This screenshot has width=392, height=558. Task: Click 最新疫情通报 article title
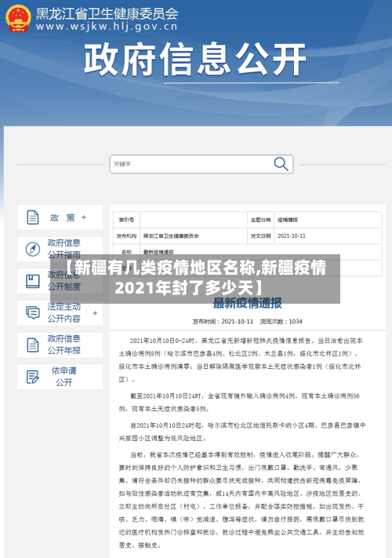pos(248,303)
